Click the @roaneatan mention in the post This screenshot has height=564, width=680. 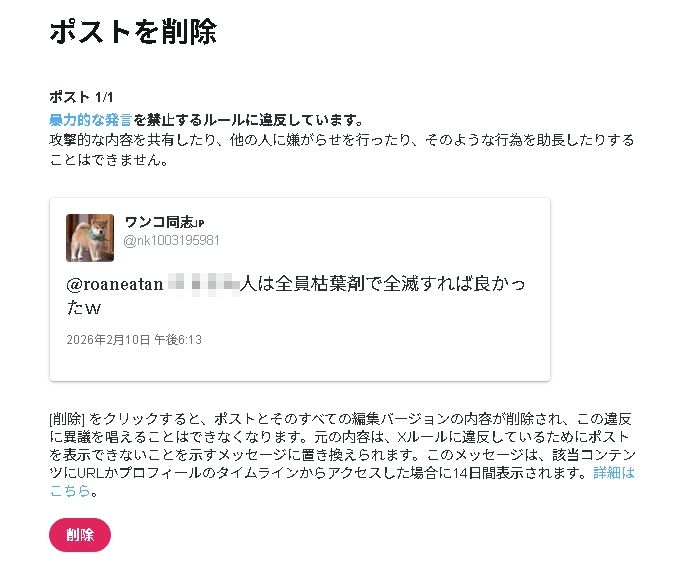click(113, 285)
